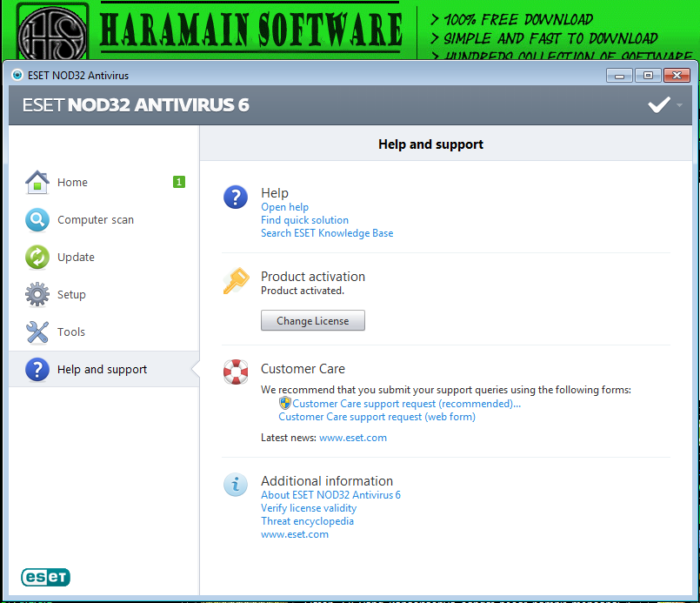This screenshot has width=700, height=603.
Task: Expand the dropdown arrow beside the checkmark
Action: [x=679, y=105]
